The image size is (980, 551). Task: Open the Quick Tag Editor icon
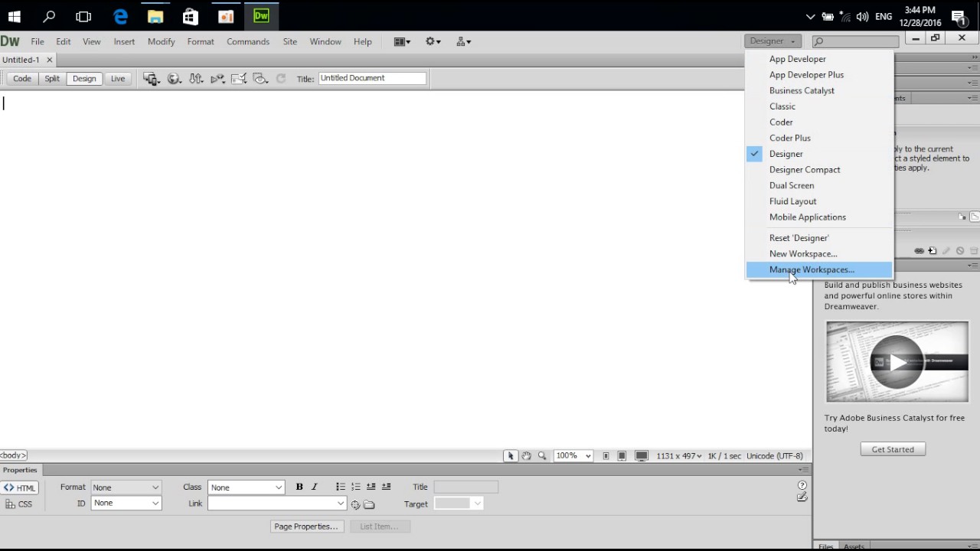pyautogui.click(x=802, y=497)
